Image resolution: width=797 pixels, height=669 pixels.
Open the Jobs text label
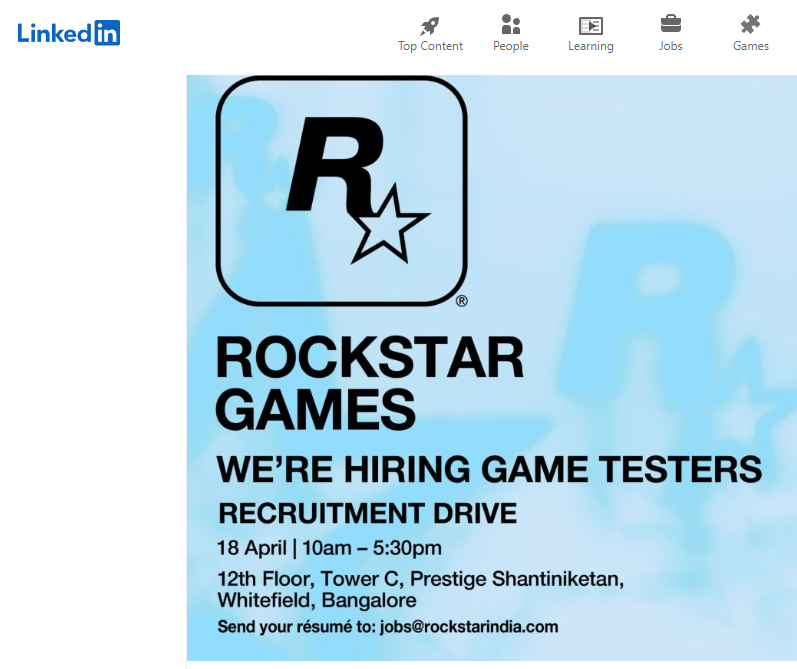pos(671,46)
